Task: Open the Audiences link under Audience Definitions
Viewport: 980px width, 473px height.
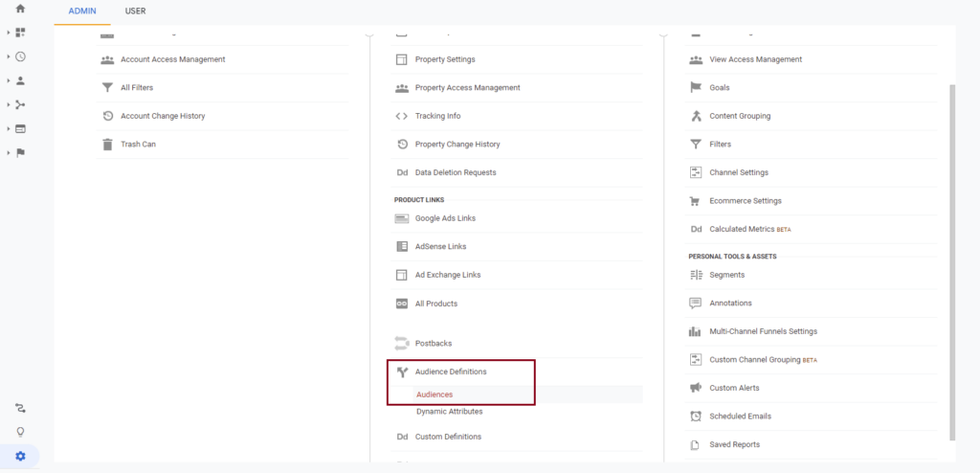Action: [434, 394]
